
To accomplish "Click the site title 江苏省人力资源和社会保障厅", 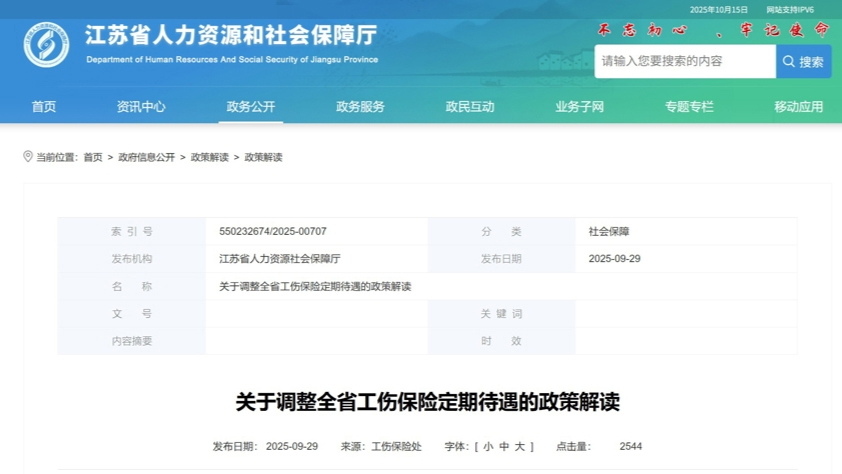I will click(231, 35).
